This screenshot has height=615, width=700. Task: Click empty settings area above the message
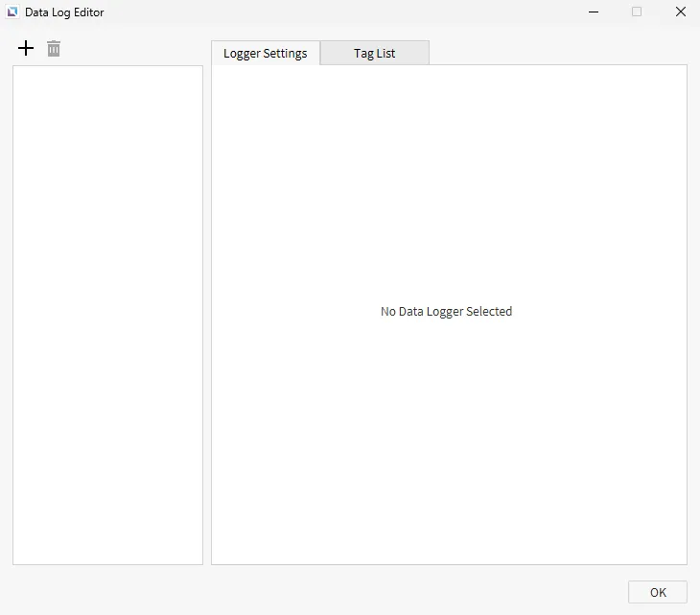coord(449,182)
